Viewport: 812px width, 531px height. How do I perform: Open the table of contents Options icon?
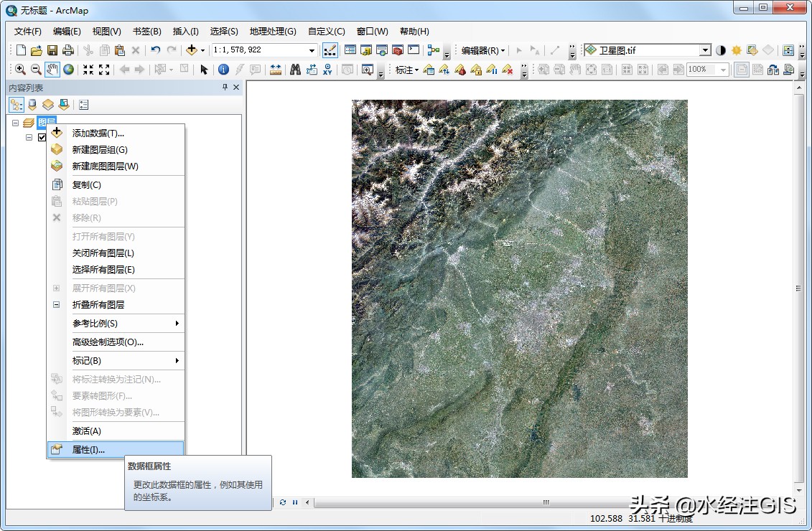84,105
